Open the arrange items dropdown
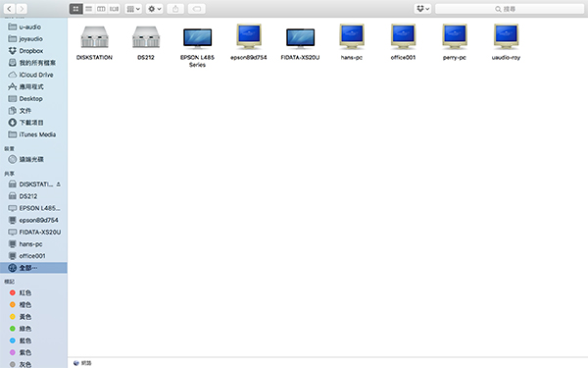Screen dimensions: 588x368 [x=133, y=9]
